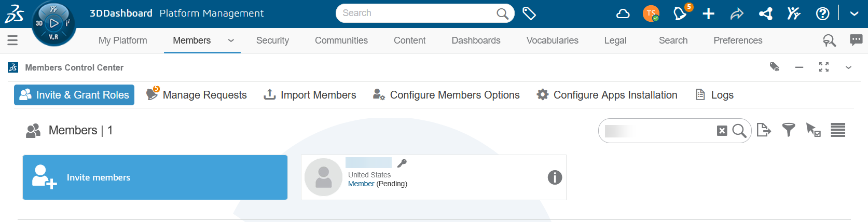Click the magnifier in top search bar

coord(502,13)
